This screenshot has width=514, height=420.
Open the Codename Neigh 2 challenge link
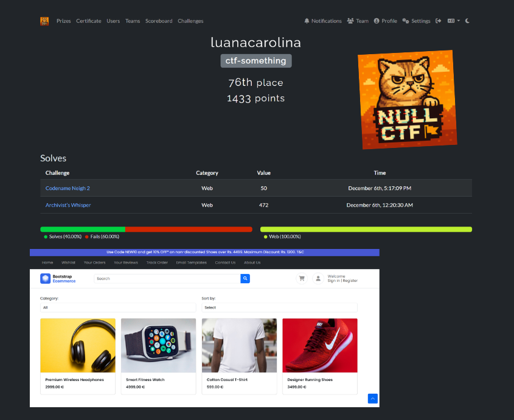pos(68,188)
